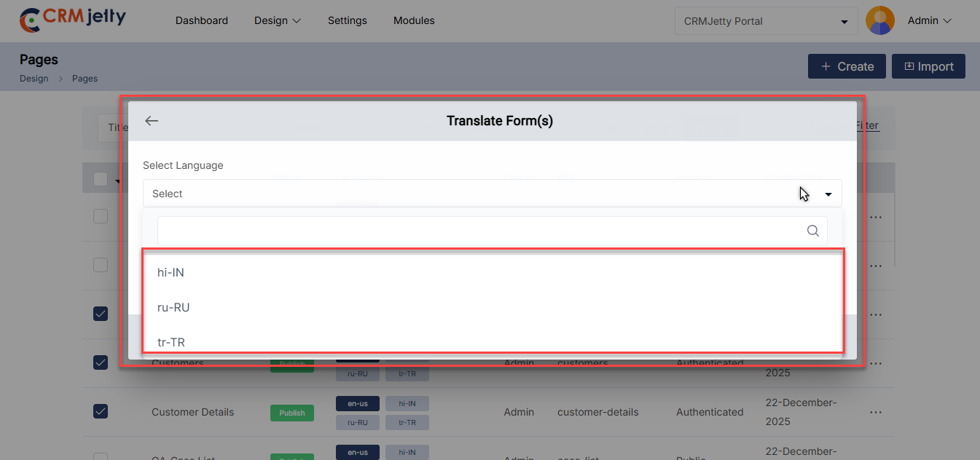The image size is (980, 460).
Task: Click the Admin user avatar
Action: click(x=879, y=21)
